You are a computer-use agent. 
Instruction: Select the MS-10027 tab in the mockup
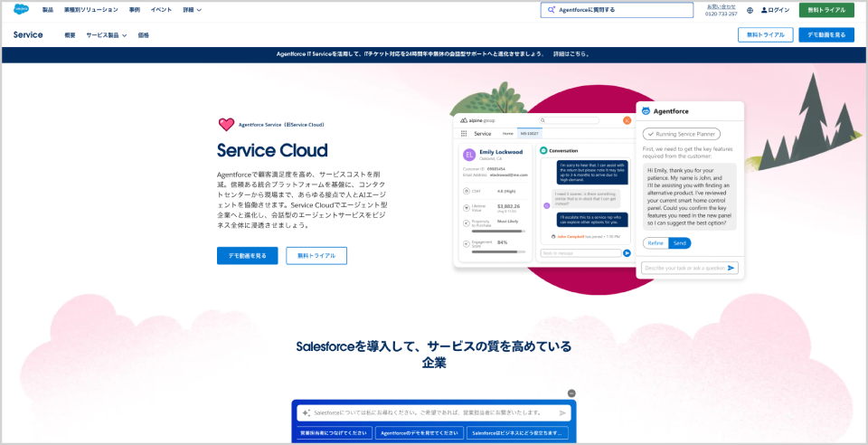[x=530, y=133]
